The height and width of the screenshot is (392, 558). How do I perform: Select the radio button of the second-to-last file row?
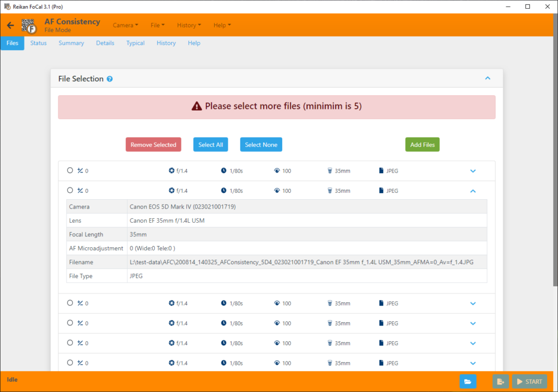coord(70,342)
